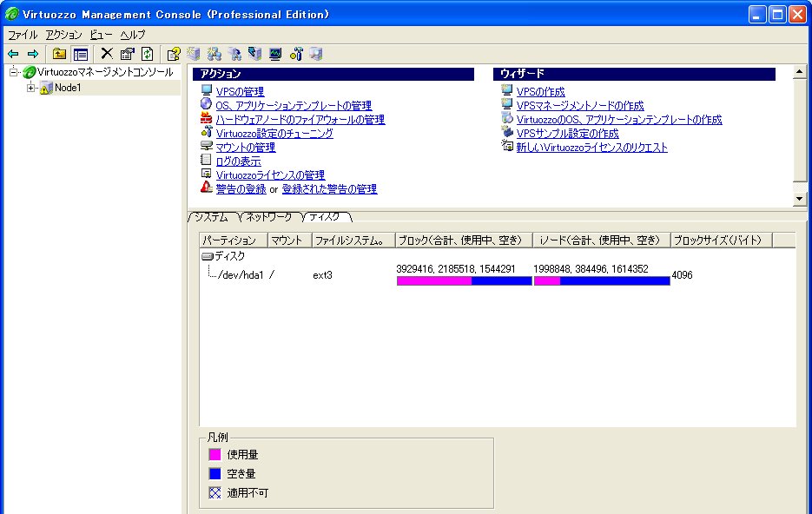The height and width of the screenshot is (514, 812).
Task: Open Virtuozzoライセンスの管理 link
Action: 270,175
